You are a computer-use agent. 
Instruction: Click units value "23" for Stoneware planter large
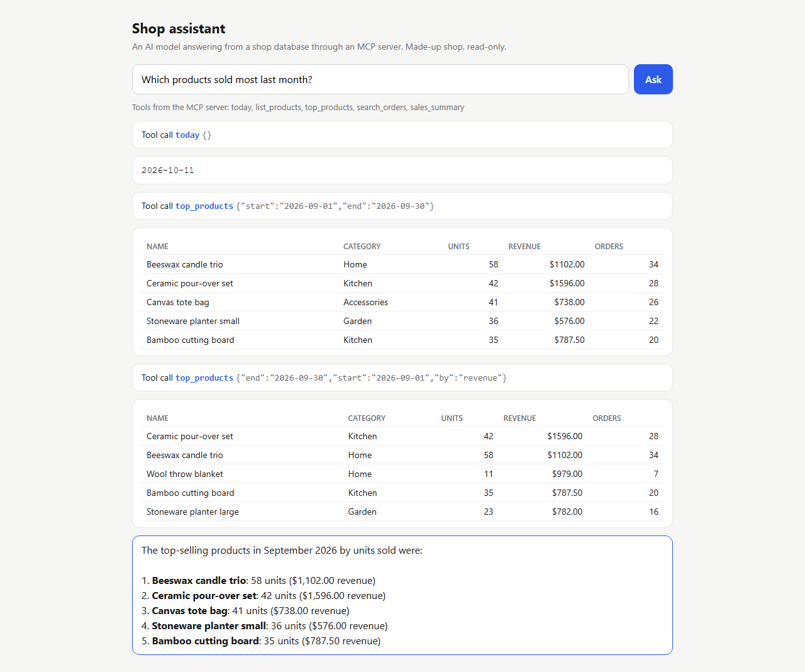(x=489, y=512)
